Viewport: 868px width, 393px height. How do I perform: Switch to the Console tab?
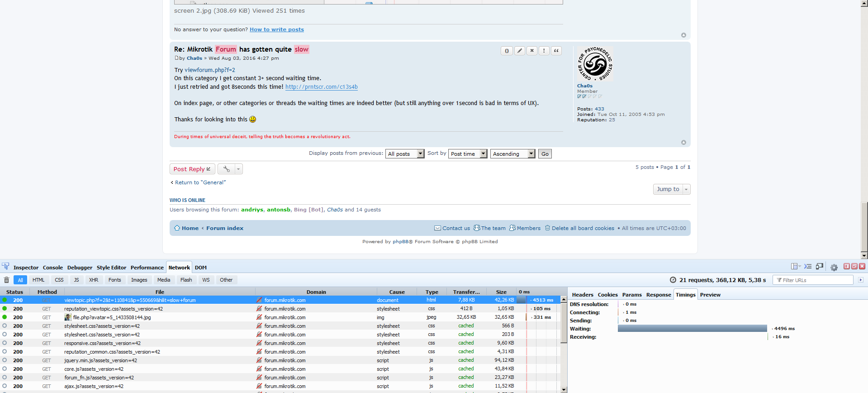point(53,268)
